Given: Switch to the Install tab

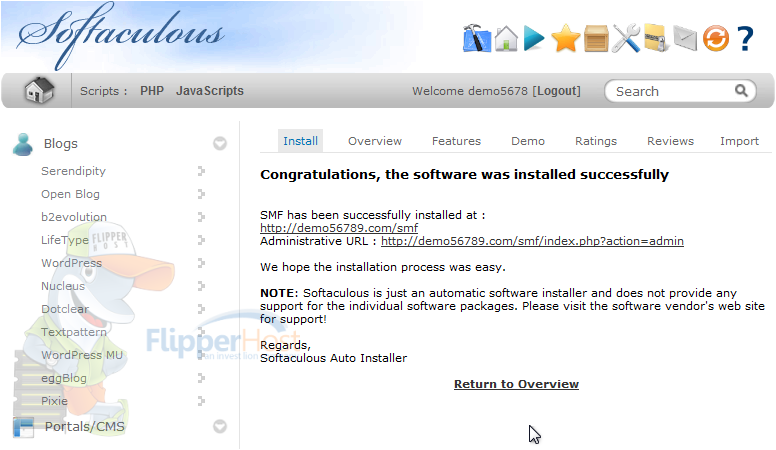Looking at the screenshot, I should point(300,141).
